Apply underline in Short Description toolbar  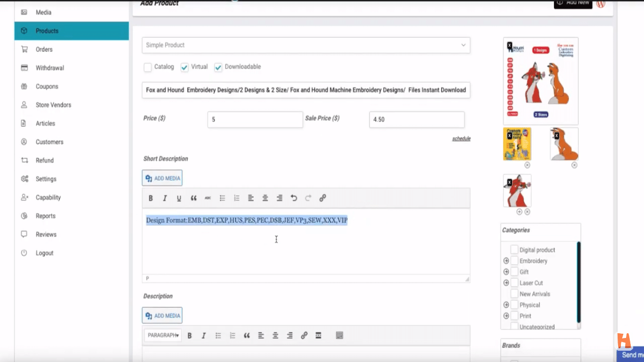coord(179,198)
